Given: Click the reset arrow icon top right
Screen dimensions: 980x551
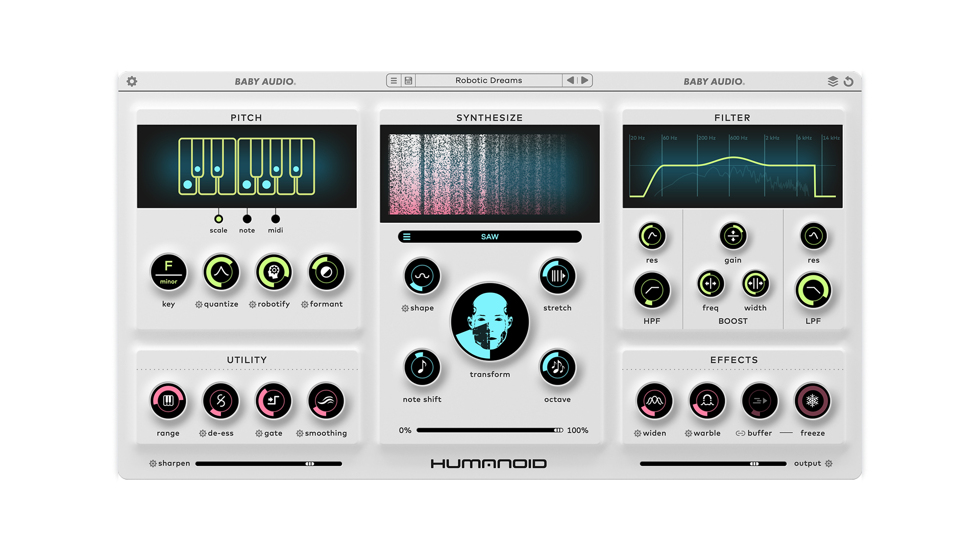Looking at the screenshot, I should 848,81.
